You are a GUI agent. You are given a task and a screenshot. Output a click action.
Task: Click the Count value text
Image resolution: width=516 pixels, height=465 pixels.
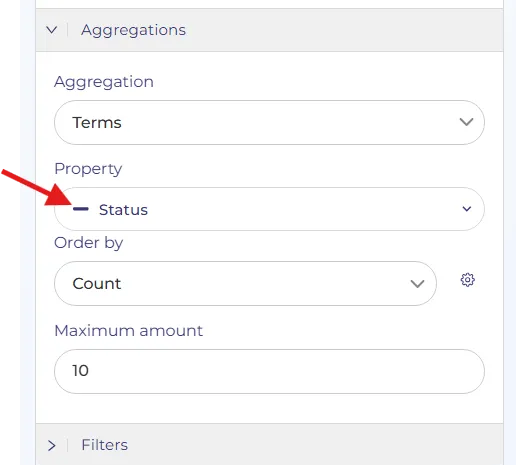point(97,284)
